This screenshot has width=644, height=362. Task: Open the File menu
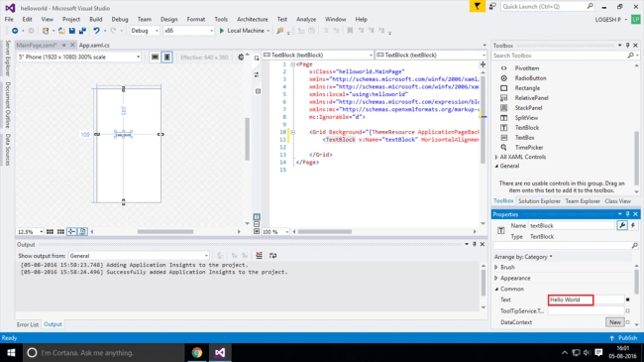9,19
